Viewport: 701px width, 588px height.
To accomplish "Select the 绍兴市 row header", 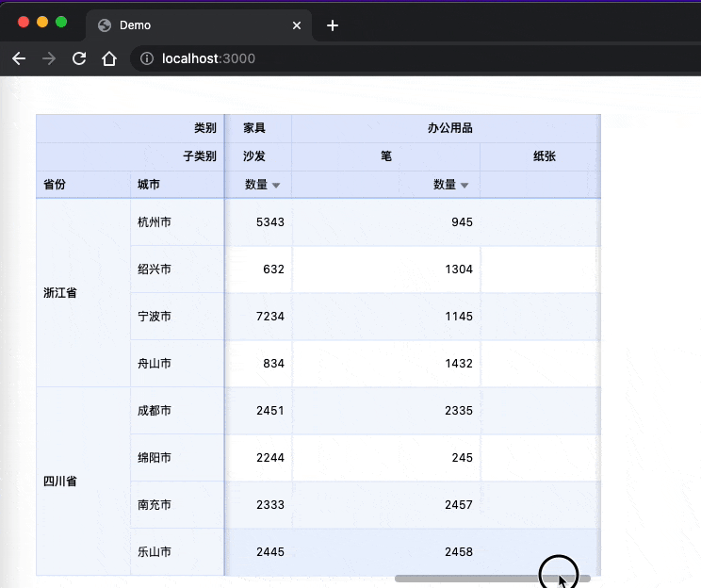I will [177, 269].
